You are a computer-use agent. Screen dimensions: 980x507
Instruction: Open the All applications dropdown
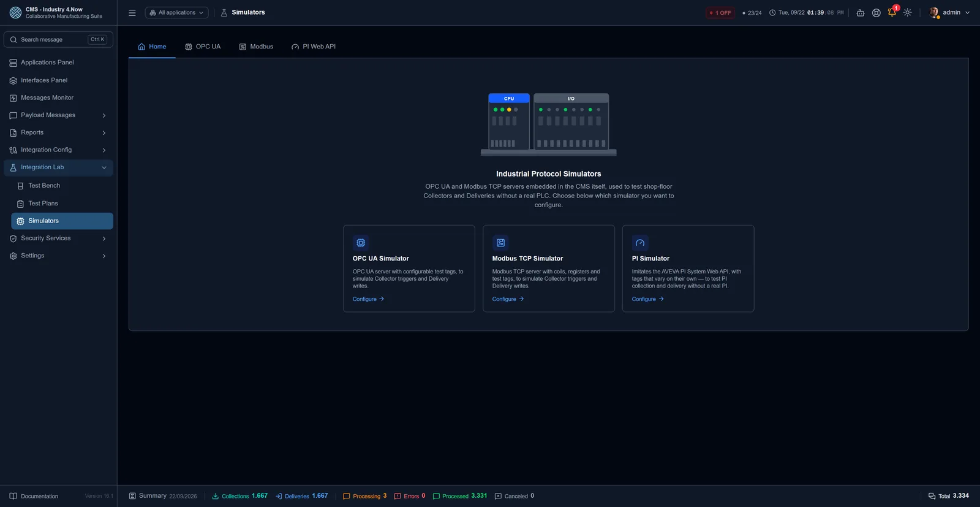[x=176, y=12]
